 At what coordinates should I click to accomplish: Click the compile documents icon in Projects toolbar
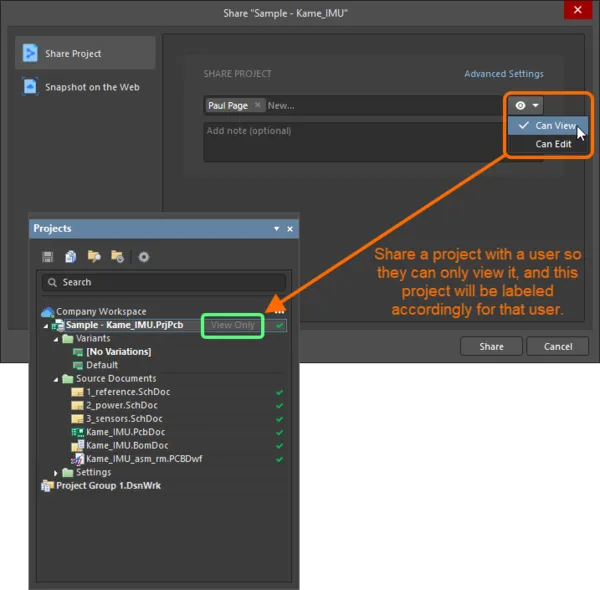[70, 257]
